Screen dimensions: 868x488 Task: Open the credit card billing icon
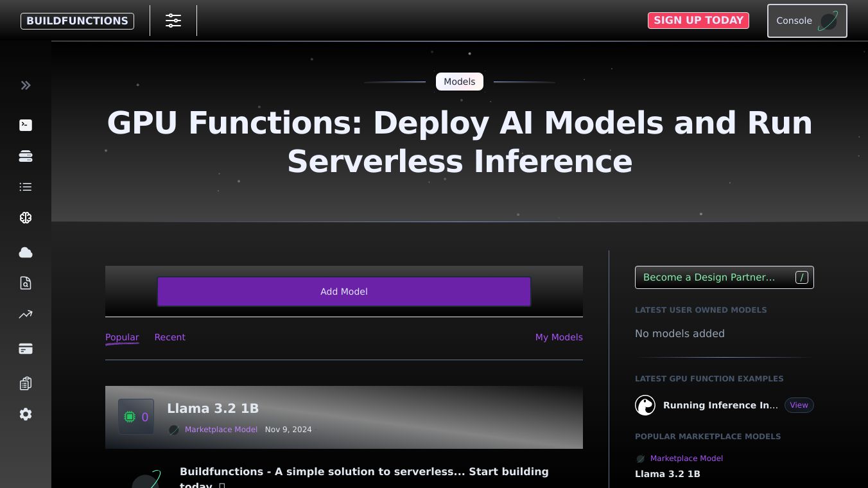(x=26, y=349)
